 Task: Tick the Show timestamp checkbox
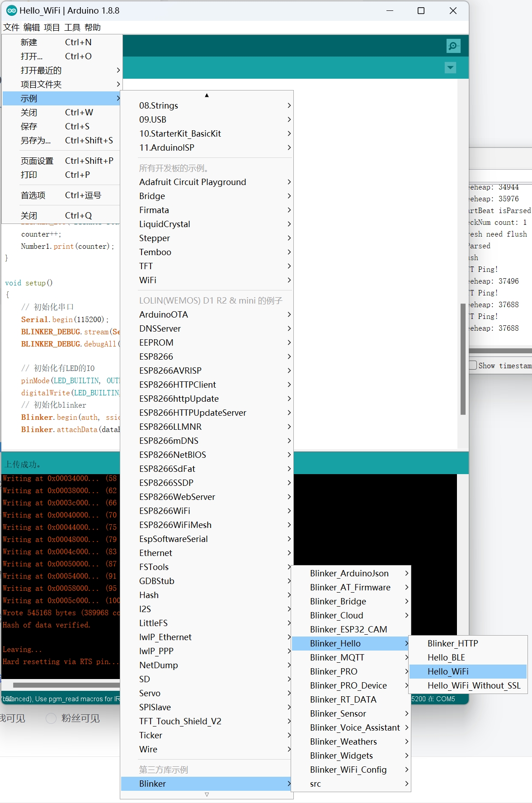[x=473, y=365]
